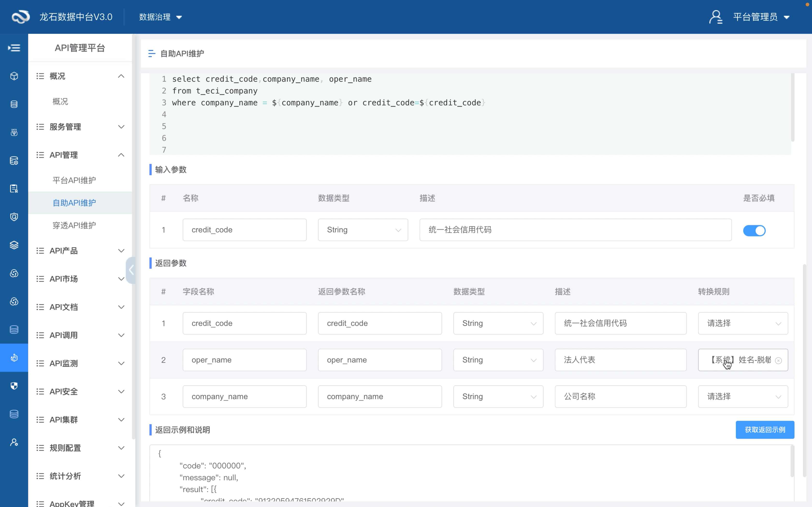Open the 平台API维护 menu item
The height and width of the screenshot is (507, 812).
(x=74, y=180)
